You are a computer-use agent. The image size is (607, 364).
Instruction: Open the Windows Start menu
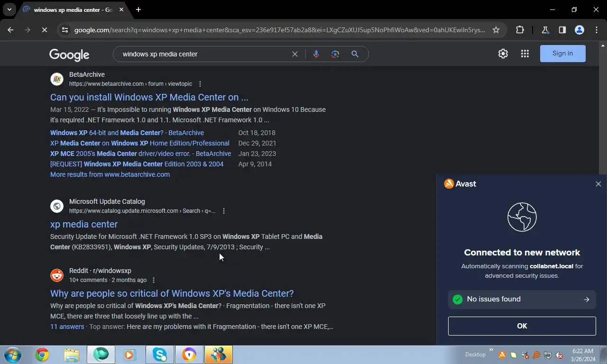pos(13,355)
